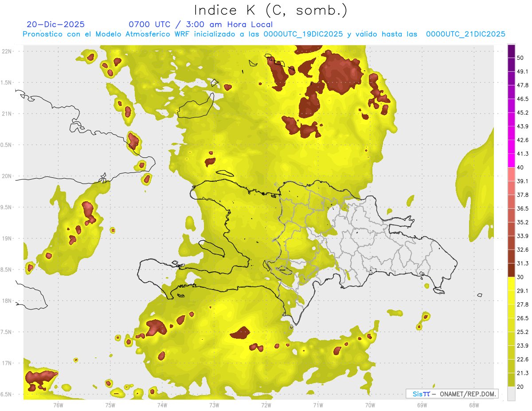
Task: Click the "43.9" legend value
Action: tap(523, 126)
